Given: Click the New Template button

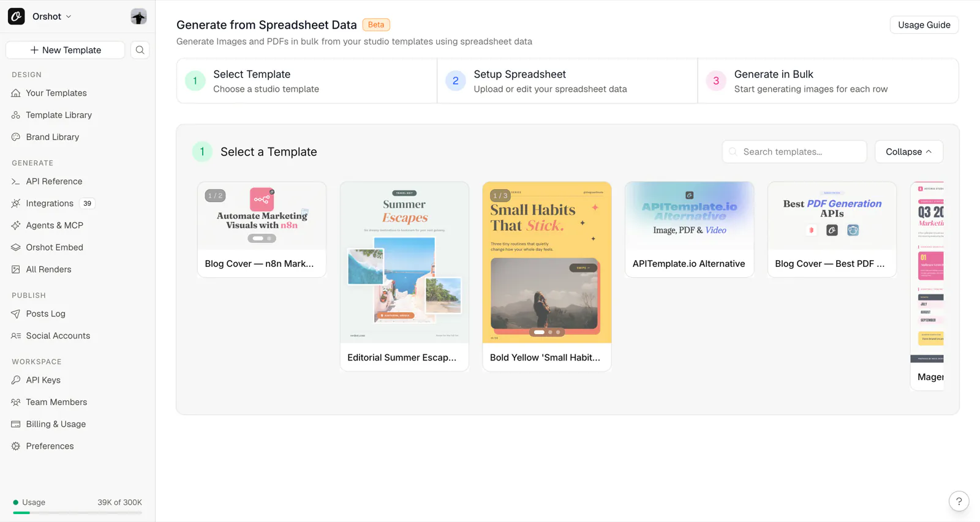Looking at the screenshot, I should (x=66, y=50).
